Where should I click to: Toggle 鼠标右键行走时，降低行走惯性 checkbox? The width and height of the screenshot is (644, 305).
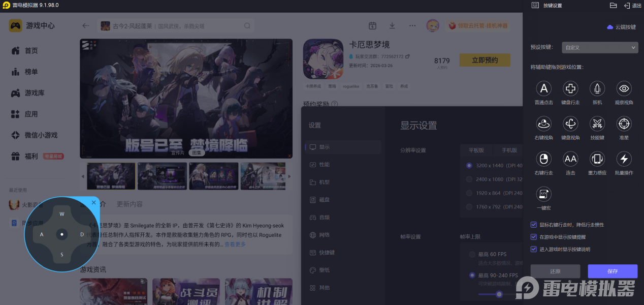point(533,224)
